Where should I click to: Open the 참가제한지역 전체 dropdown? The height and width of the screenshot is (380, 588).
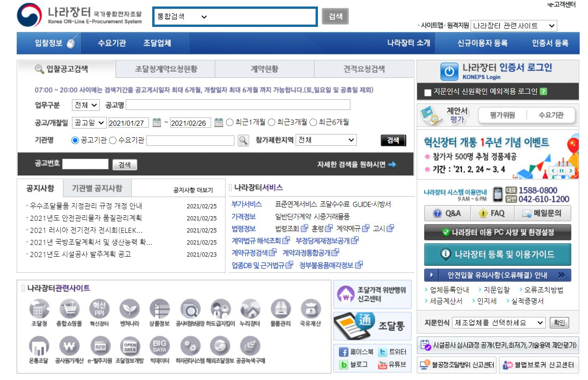(326, 140)
